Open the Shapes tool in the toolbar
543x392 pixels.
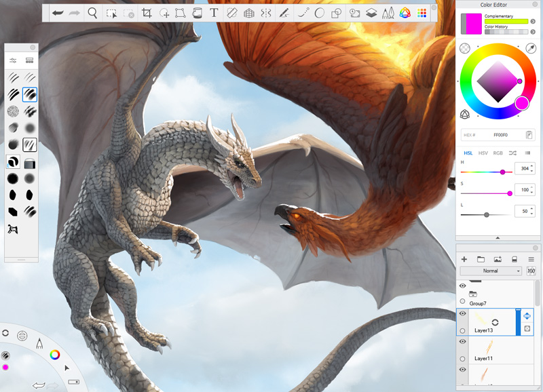click(x=336, y=14)
